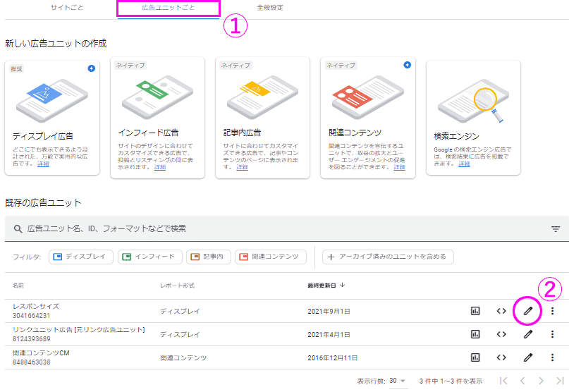Viewport: 569px width, 392px height.
Task: Switch to the 広告ユニットごと tab
Action: 169,8
